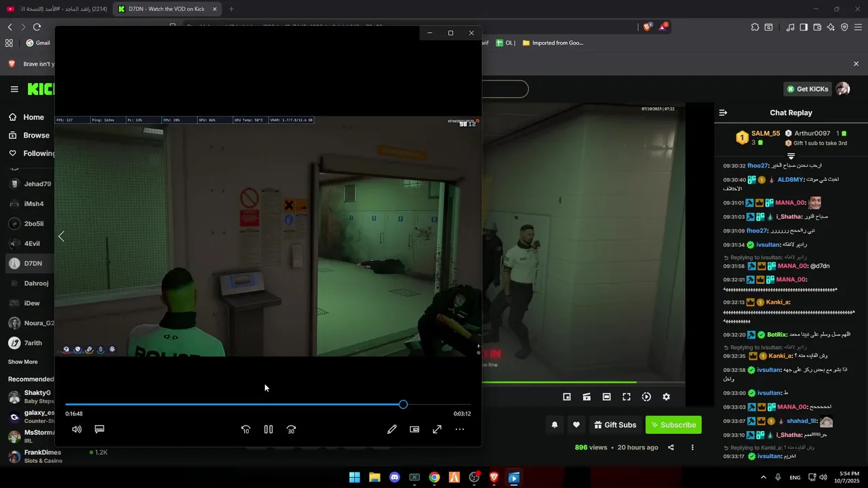This screenshot has height=488, width=868.
Task: Open Jehad79 channel in sidebar
Action: 31,184
